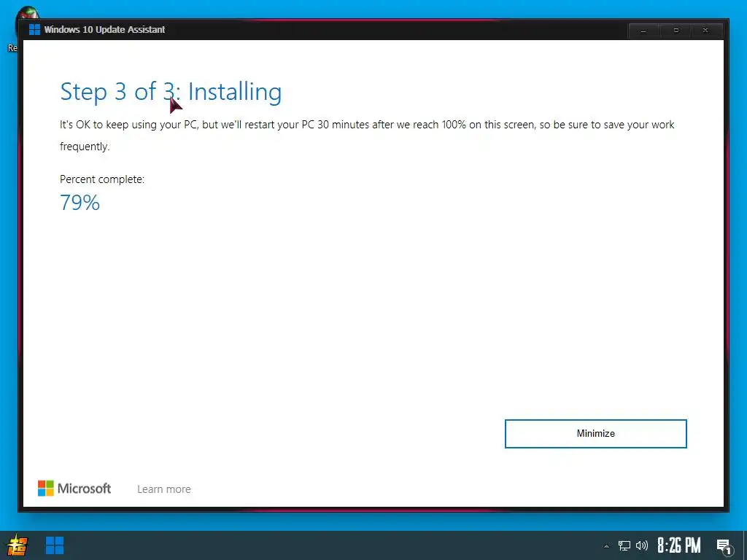Image resolution: width=747 pixels, height=560 pixels.
Task: Click the 'Percent complete:' label
Action: 102,179
